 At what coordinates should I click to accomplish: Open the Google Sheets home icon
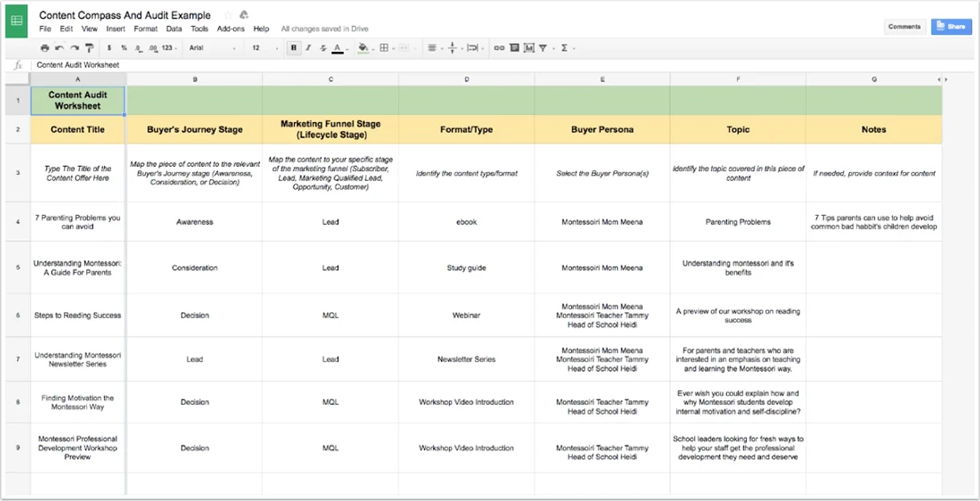[17, 20]
